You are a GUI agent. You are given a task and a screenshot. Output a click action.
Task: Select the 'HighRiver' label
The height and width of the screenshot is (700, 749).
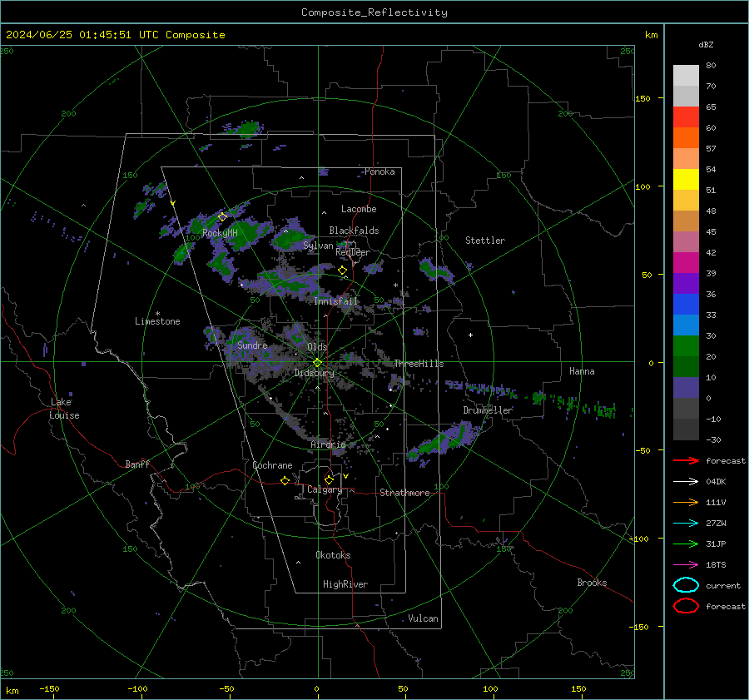pos(345,584)
